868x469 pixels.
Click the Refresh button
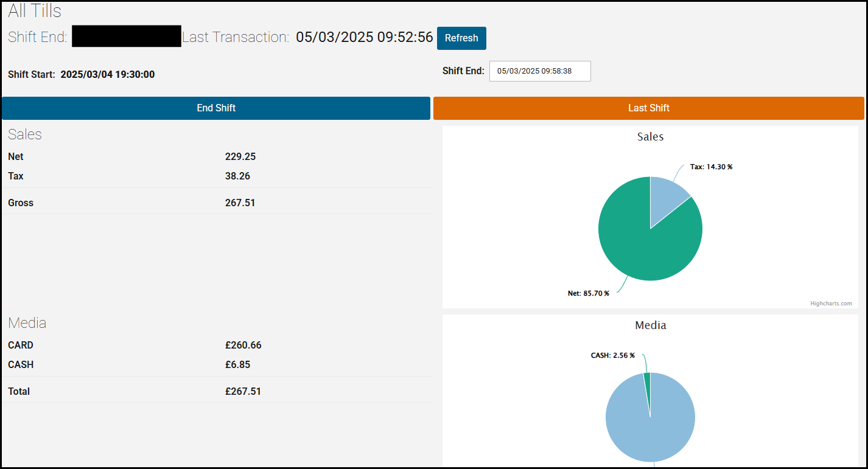461,38
